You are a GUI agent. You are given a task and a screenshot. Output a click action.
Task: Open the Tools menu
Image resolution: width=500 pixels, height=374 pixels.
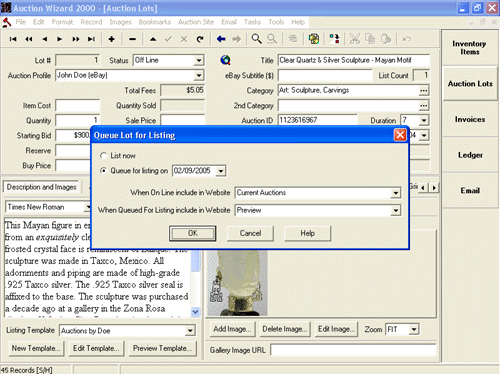276,22
